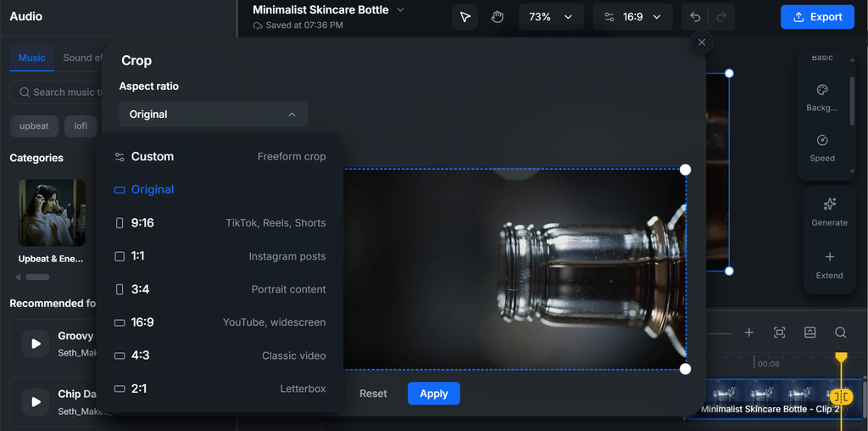The width and height of the screenshot is (868, 431).
Task: Choose 3:4 Portrait content option
Action: (x=220, y=289)
